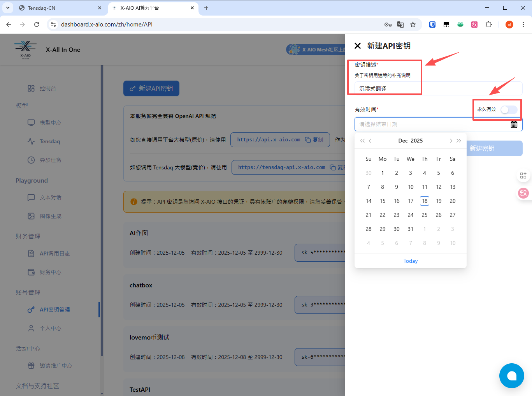
Task: Open 控制台 in the sidebar
Action: tap(48, 88)
